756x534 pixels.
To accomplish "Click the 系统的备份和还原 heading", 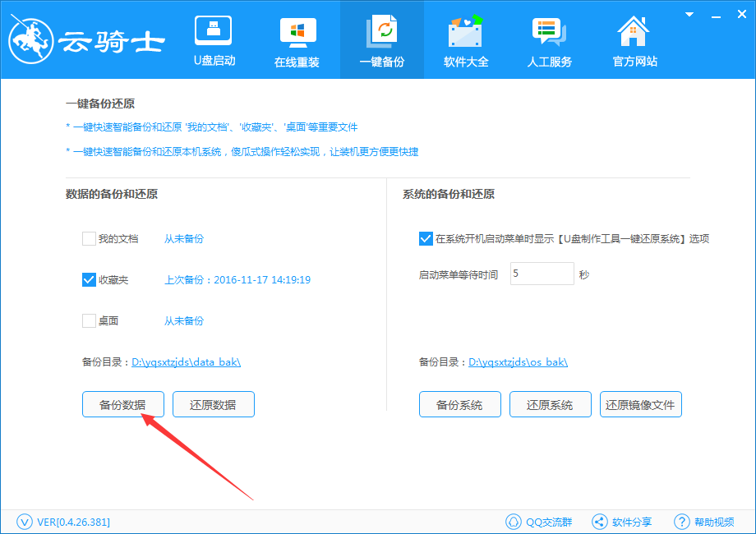I will coord(449,194).
